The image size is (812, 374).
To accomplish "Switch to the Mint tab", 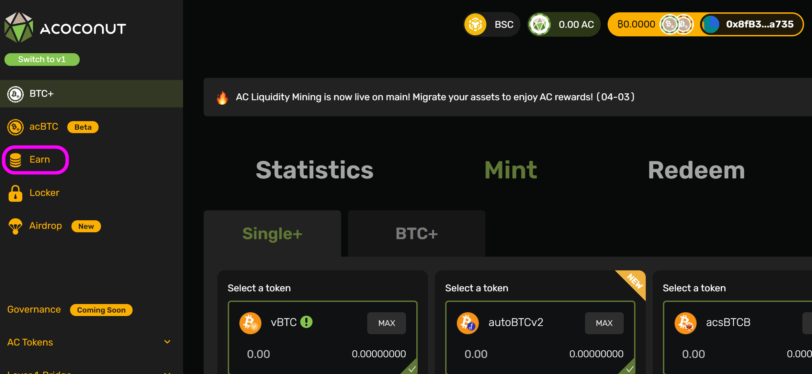I will point(511,170).
